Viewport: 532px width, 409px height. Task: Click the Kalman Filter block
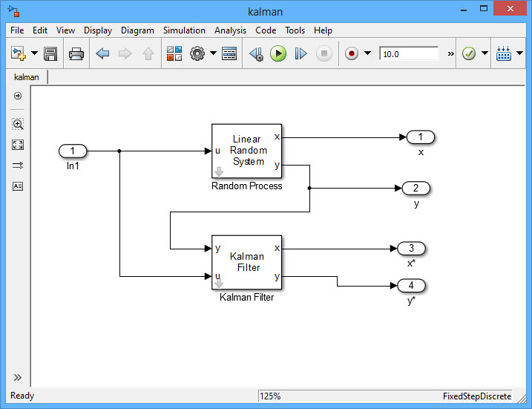click(x=247, y=263)
